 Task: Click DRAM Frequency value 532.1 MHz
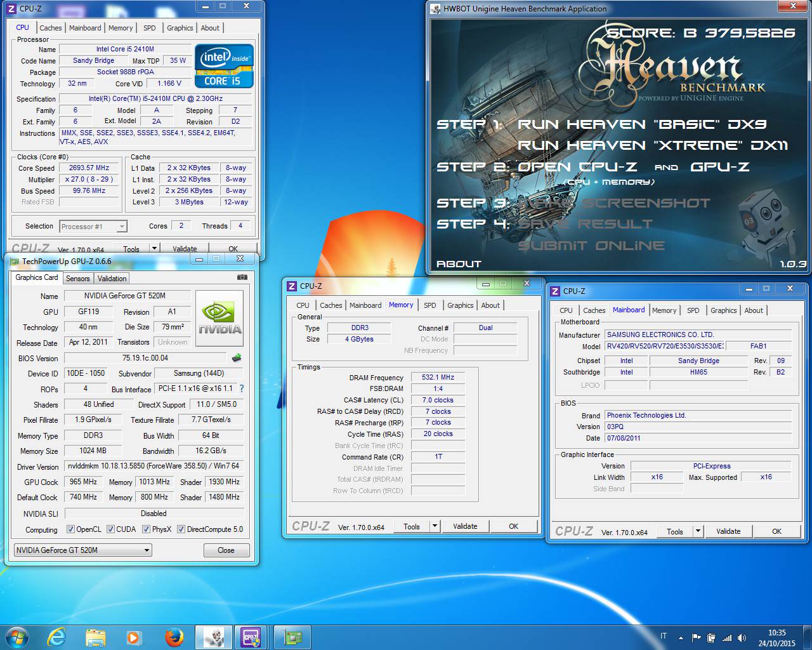pyautogui.click(x=438, y=377)
